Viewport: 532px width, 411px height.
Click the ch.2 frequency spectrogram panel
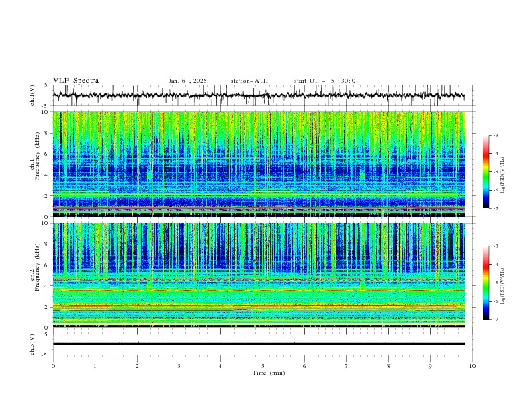click(x=259, y=275)
